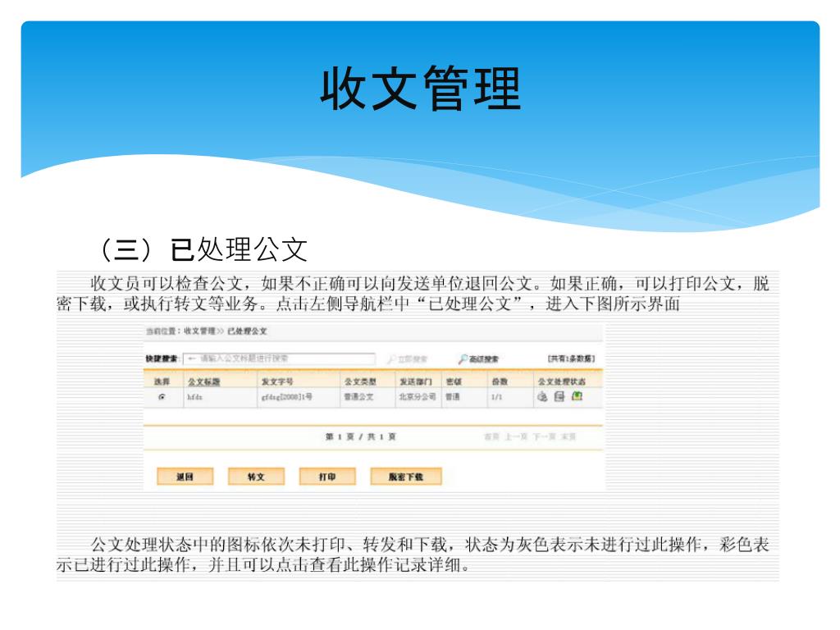
Task: Click the 脱密下载 button
Action: (406, 477)
